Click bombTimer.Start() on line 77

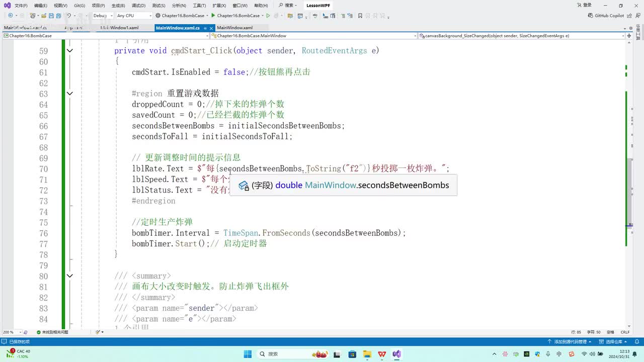click(171, 244)
